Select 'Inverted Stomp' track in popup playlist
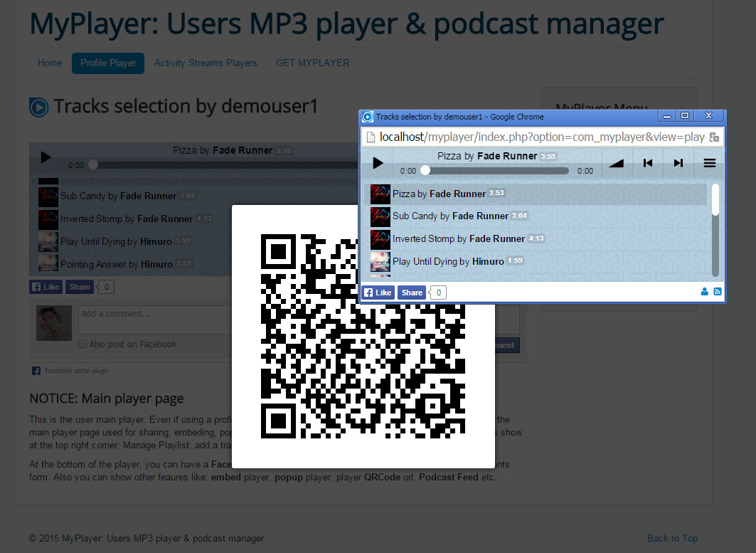756x553 pixels. [x=458, y=239]
